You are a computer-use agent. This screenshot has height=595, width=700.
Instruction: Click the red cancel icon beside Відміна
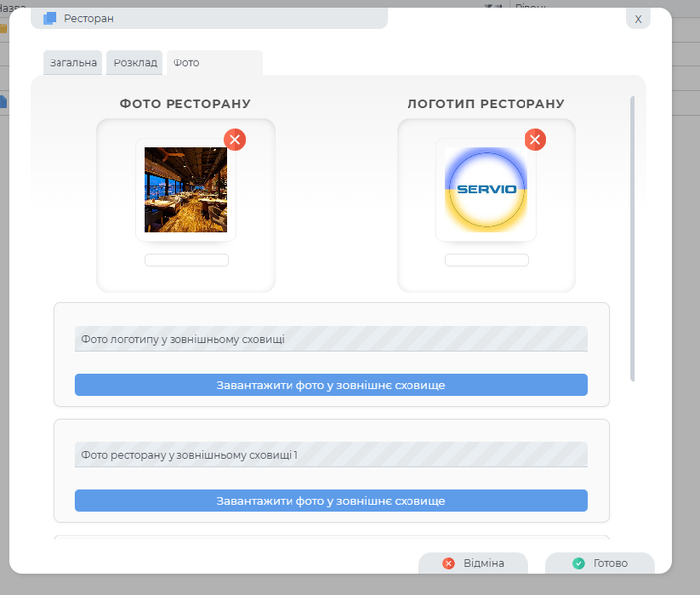coord(448,563)
